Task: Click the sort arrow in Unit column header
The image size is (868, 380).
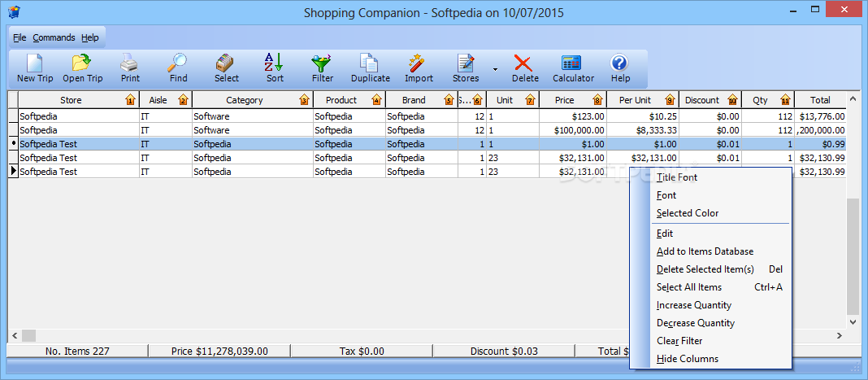Action: pyautogui.click(x=530, y=100)
